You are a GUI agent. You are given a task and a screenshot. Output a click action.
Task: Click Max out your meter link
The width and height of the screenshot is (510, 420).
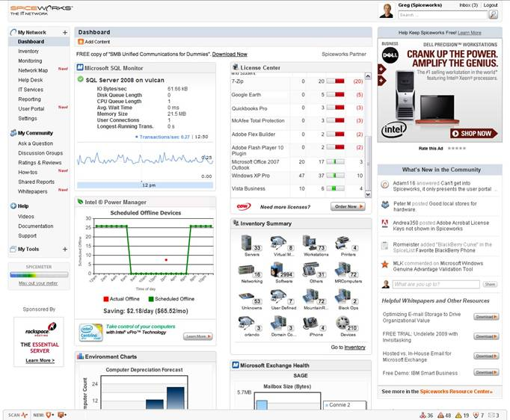coord(38,283)
